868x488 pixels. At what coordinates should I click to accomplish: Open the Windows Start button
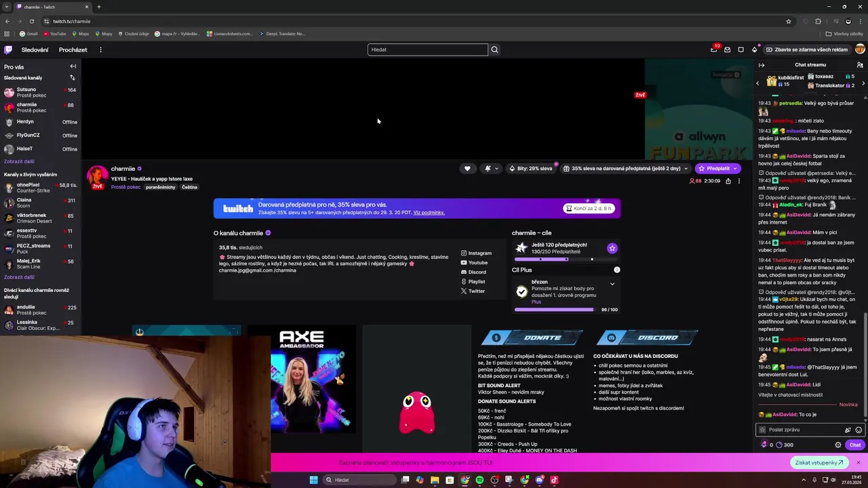pyautogui.click(x=313, y=480)
